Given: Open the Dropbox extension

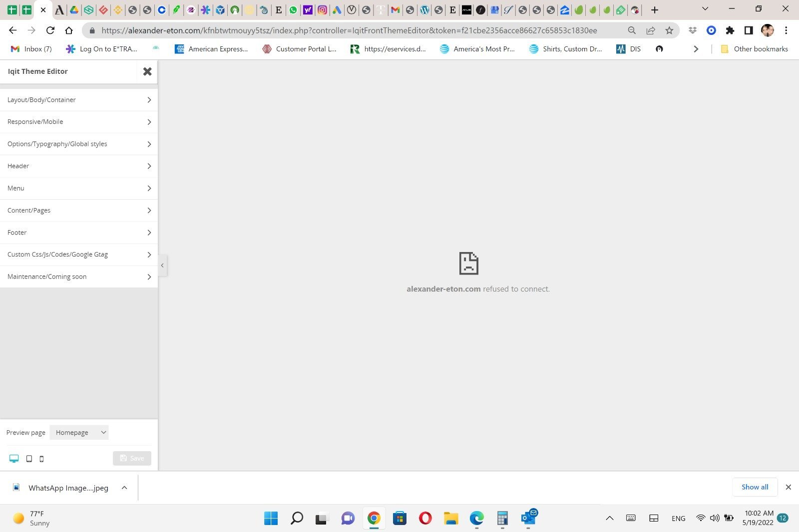Looking at the screenshot, I should 692,30.
